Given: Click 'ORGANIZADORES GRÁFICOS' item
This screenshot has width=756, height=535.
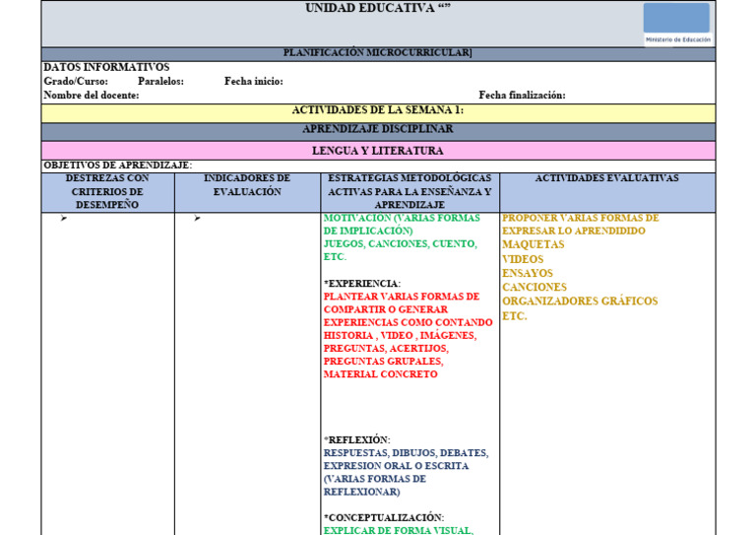Looking at the screenshot, I should (x=580, y=301).
